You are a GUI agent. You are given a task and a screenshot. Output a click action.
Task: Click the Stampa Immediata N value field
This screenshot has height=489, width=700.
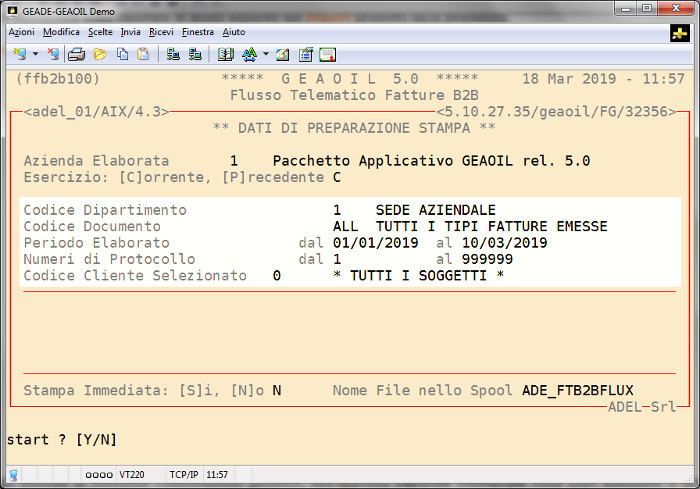277,390
